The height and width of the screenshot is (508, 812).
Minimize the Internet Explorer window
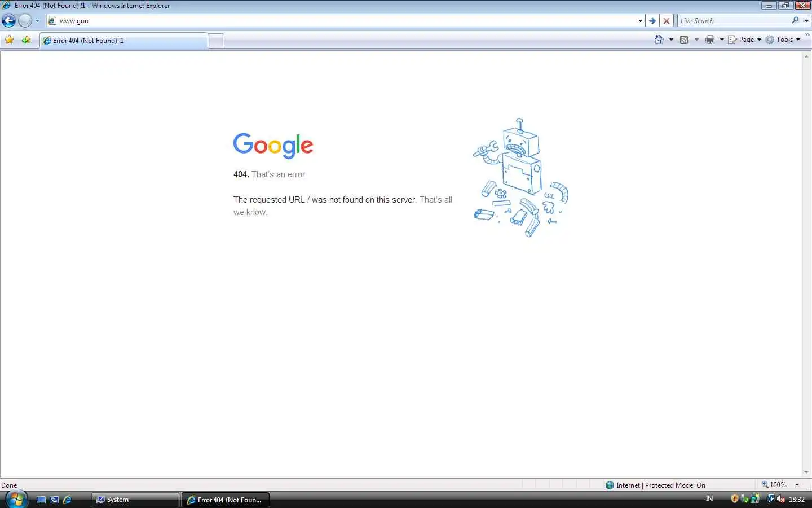coord(769,5)
